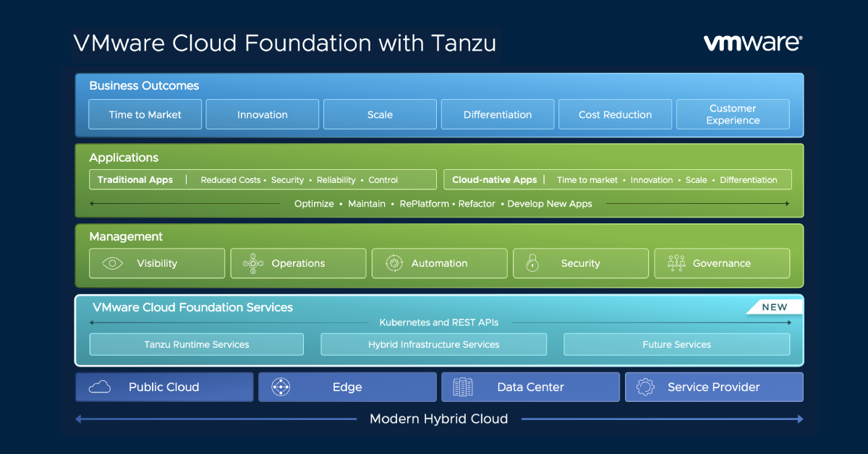Click the Visibility label

(157, 264)
